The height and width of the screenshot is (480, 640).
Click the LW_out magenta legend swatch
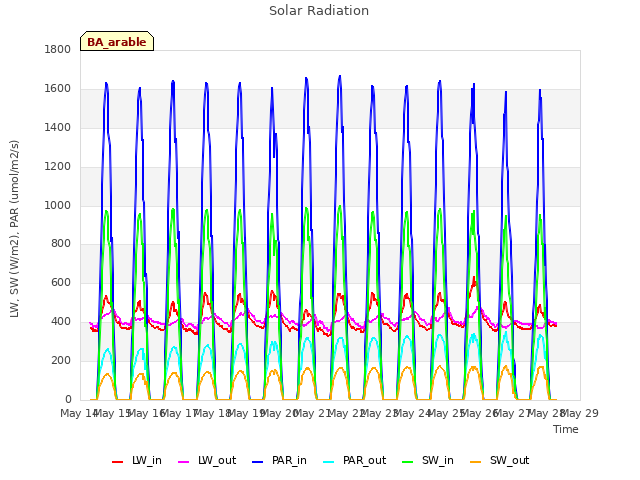point(184,462)
